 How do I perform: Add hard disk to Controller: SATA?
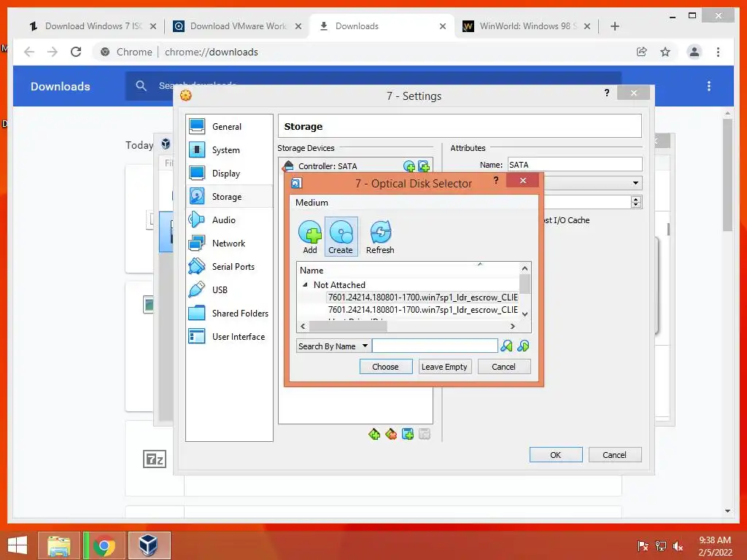pyautogui.click(x=424, y=166)
